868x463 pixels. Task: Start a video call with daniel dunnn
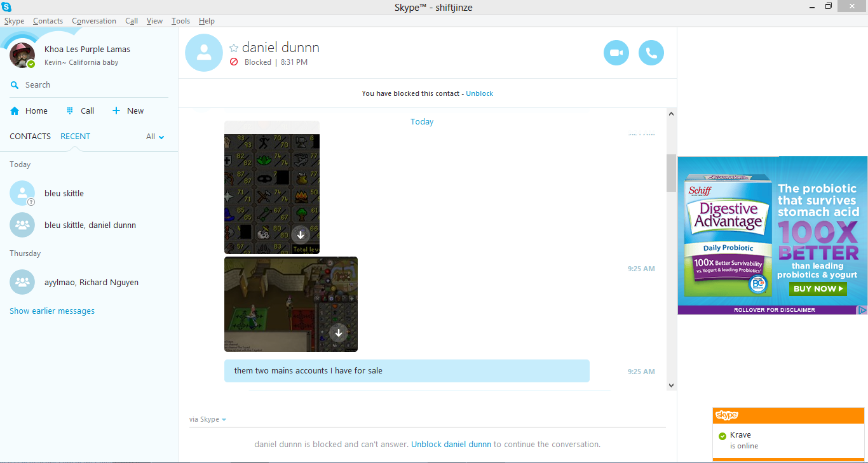click(x=616, y=53)
